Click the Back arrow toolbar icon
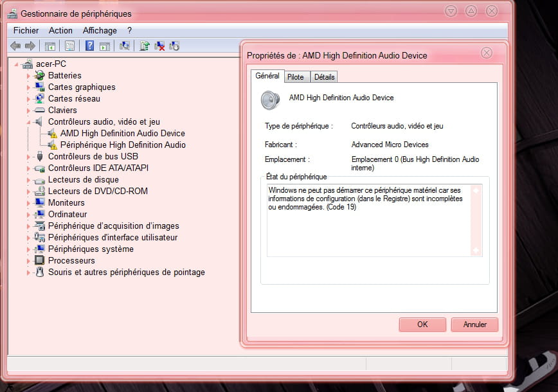Image resolution: width=558 pixels, height=392 pixels. 15,46
